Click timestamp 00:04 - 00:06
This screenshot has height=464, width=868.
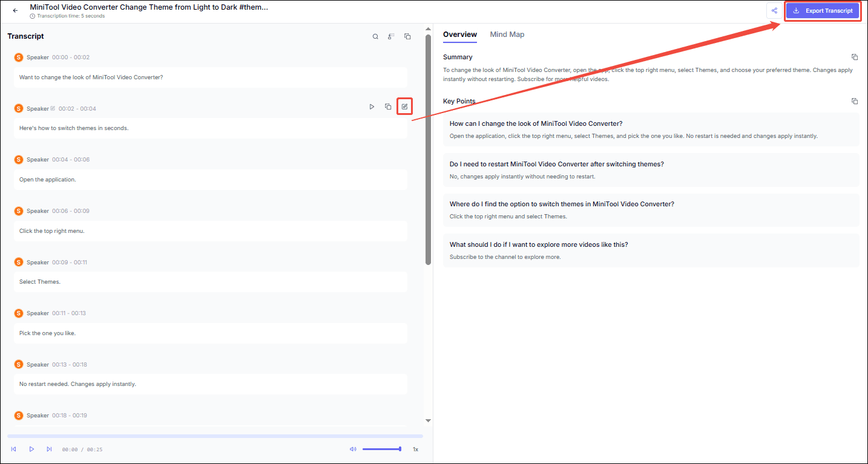point(71,160)
